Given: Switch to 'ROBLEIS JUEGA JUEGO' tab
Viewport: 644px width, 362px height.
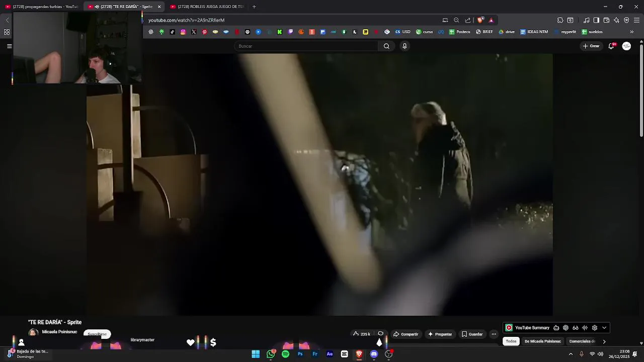Looking at the screenshot, I should click(206, 7).
